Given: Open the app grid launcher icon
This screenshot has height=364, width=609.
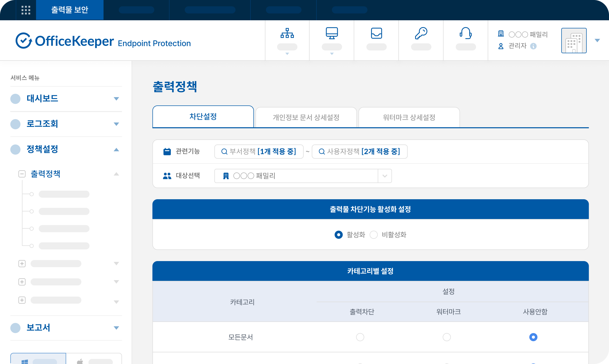Looking at the screenshot, I should tap(26, 10).
